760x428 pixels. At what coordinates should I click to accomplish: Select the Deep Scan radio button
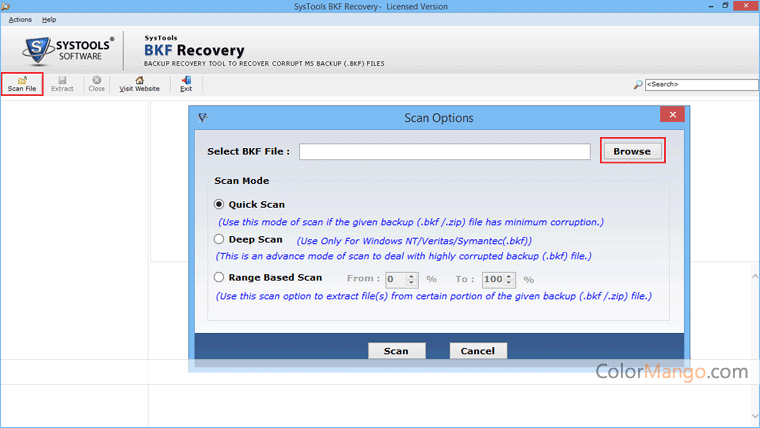pyautogui.click(x=219, y=240)
